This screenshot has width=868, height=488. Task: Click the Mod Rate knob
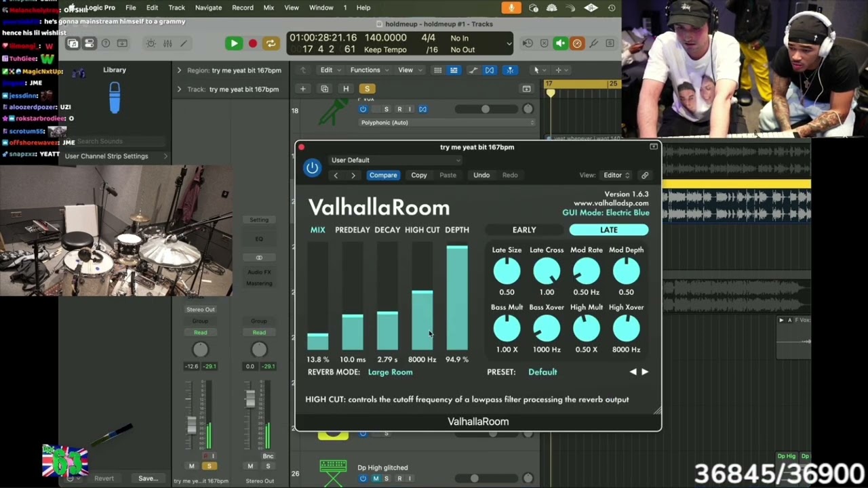tap(587, 271)
